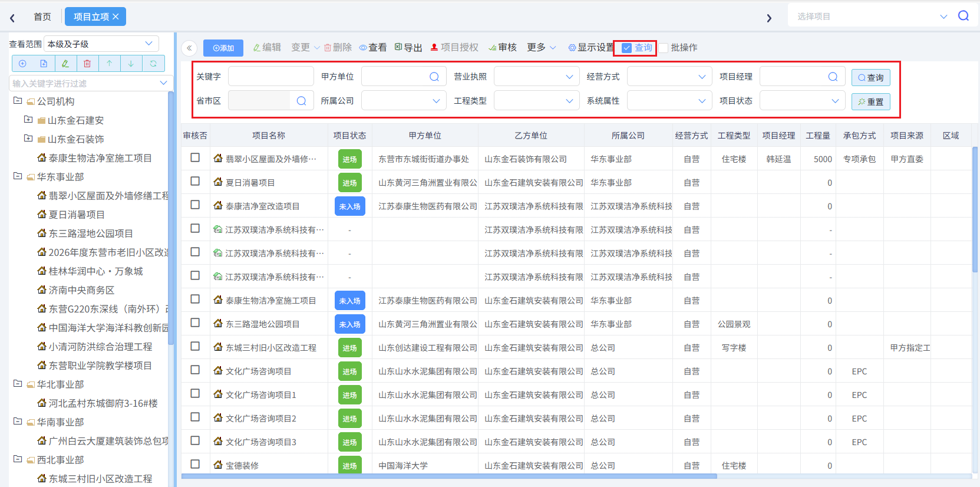The height and width of the screenshot is (487, 980).
Task: Open the 查看范围 dropdown
Action: pyautogui.click(x=102, y=44)
